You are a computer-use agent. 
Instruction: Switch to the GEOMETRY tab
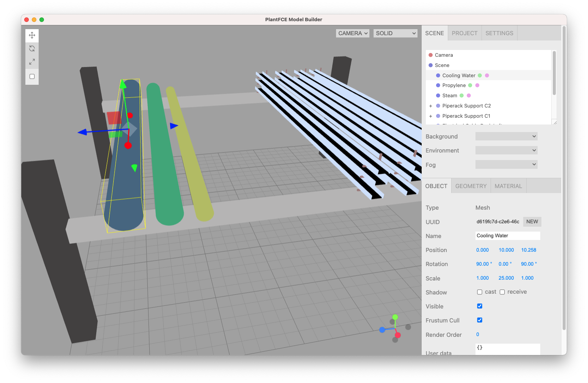(x=471, y=186)
